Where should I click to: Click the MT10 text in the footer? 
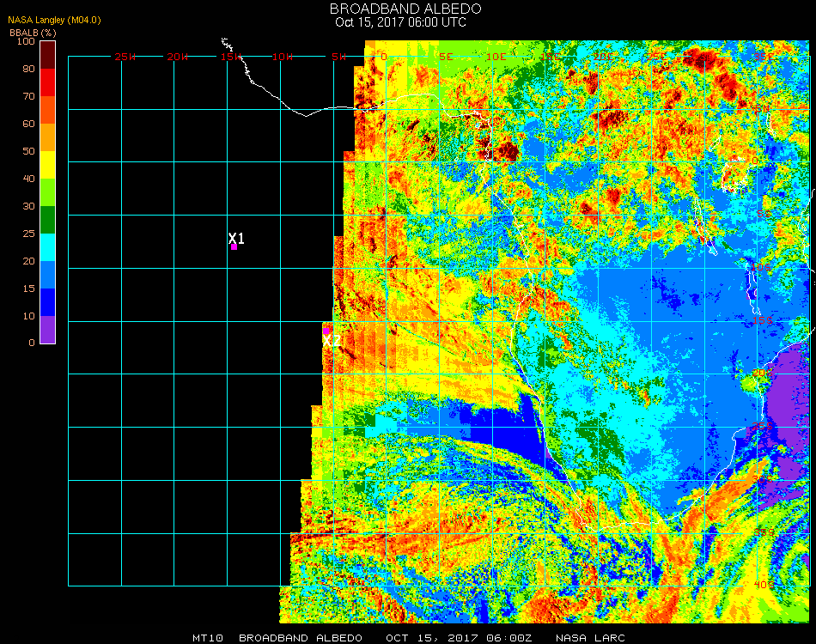(208, 638)
